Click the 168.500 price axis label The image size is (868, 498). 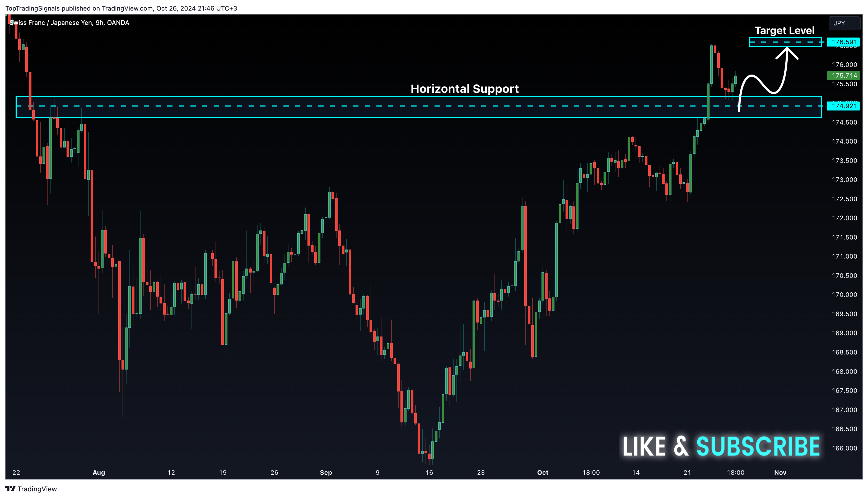pos(844,352)
